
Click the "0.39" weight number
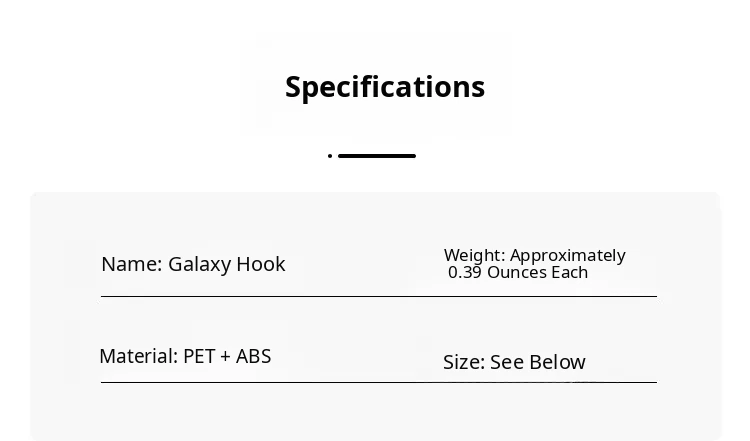coord(465,272)
